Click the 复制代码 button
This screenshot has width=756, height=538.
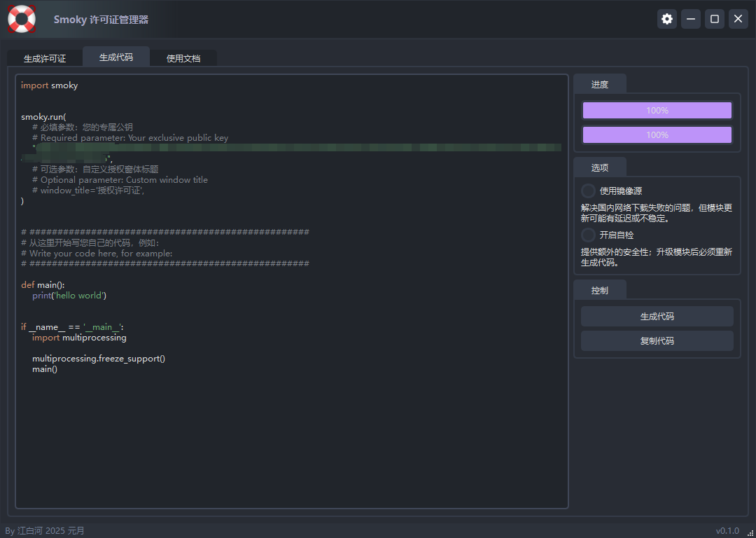(x=657, y=341)
